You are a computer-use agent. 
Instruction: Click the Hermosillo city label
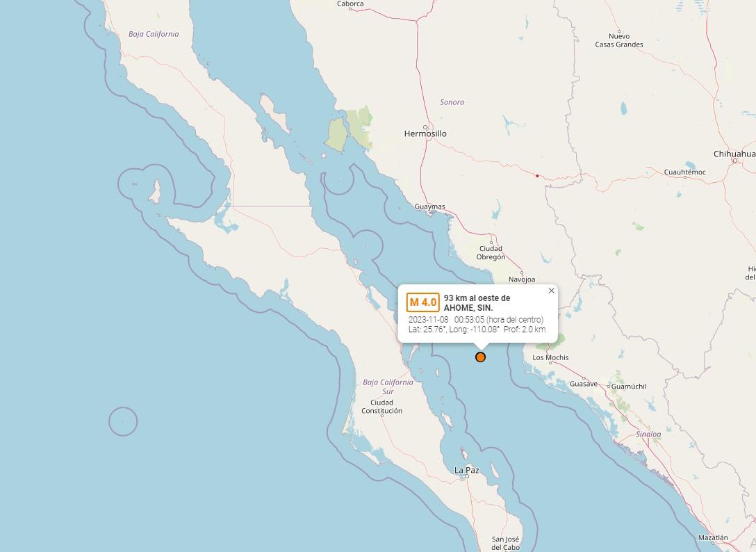pos(425,133)
